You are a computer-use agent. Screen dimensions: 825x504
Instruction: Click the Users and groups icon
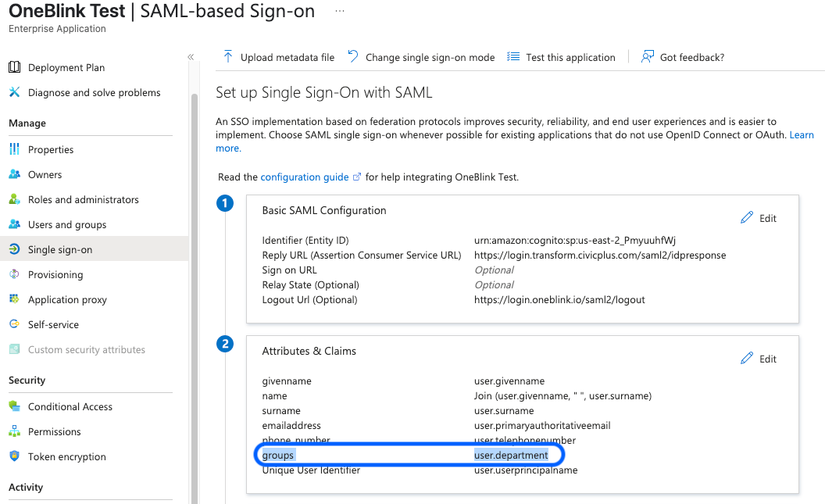15,224
